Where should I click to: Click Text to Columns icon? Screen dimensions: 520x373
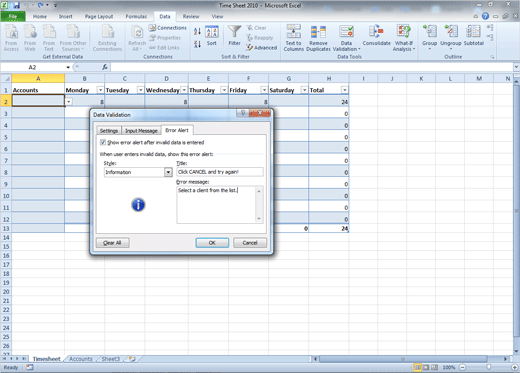pyautogui.click(x=293, y=38)
